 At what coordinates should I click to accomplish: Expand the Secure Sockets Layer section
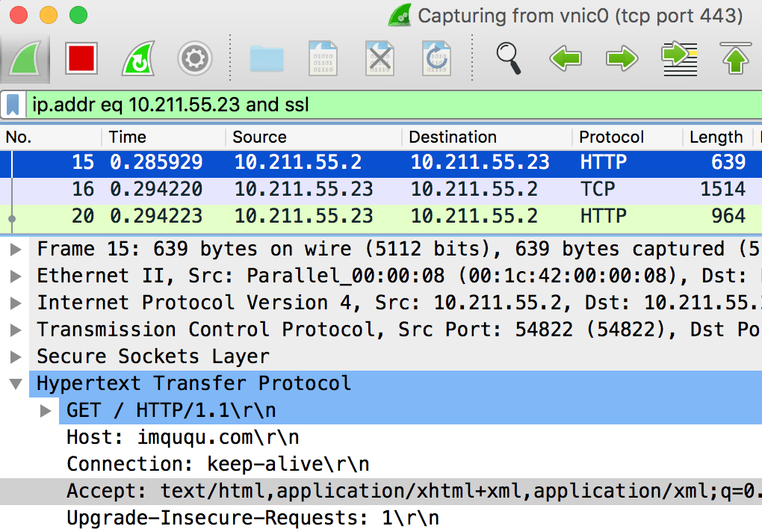pyautogui.click(x=16, y=356)
